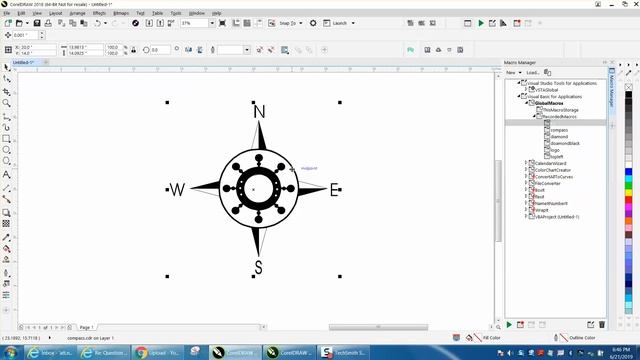Click the Full-screen preview icon
The height and width of the screenshot is (360, 640).
pos(222,23)
